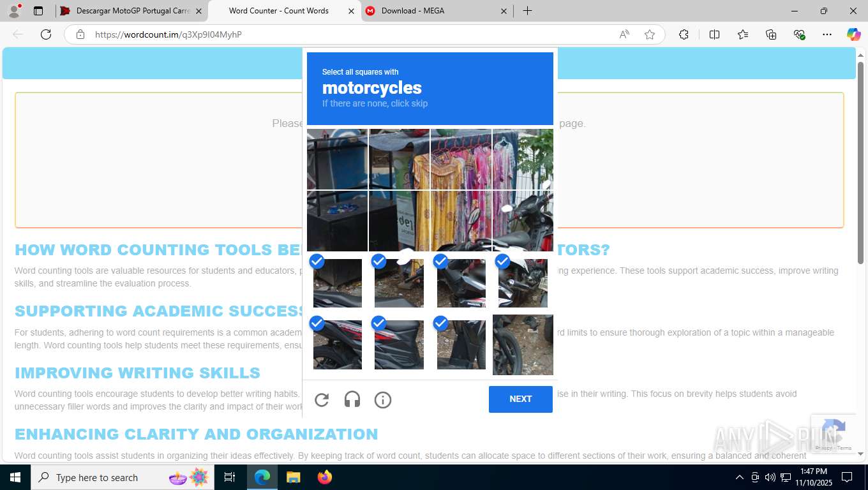Click the NEXT button in captcha

coord(521,399)
